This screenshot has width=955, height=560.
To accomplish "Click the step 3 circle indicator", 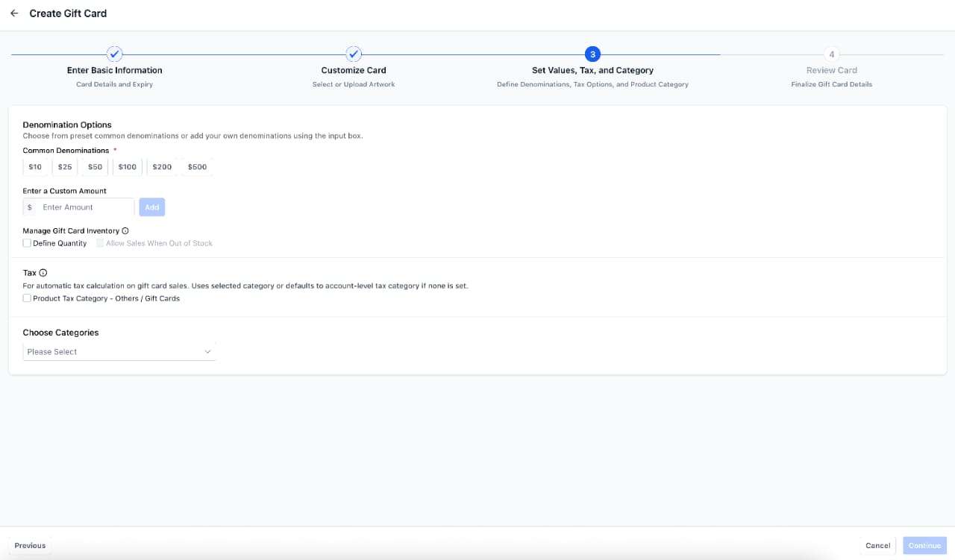I will pyautogui.click(x=592, y=54).
